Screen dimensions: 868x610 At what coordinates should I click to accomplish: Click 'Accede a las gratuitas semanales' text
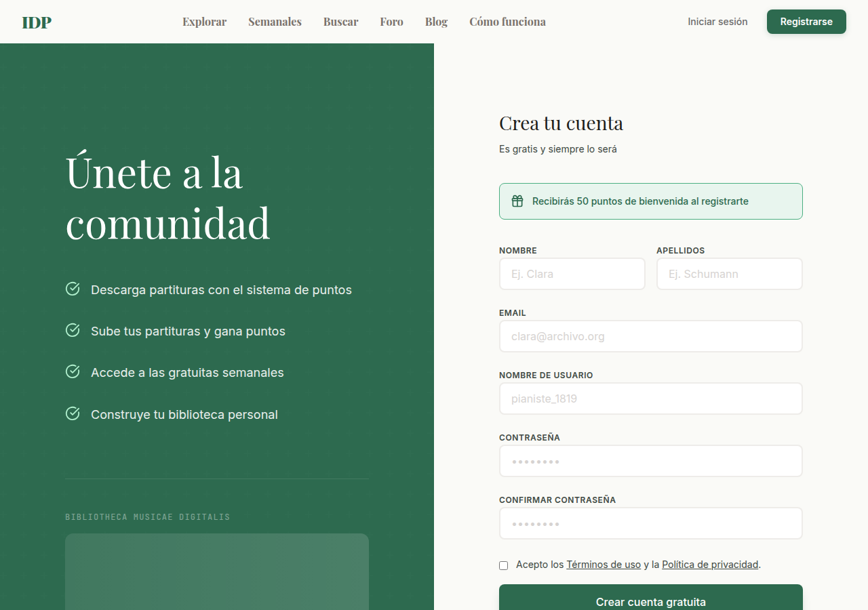coord(187,373)
